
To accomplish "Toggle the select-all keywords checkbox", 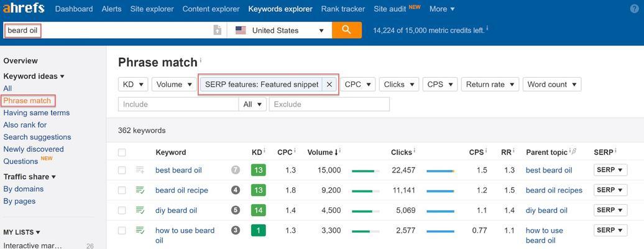I will click(122, 153).
